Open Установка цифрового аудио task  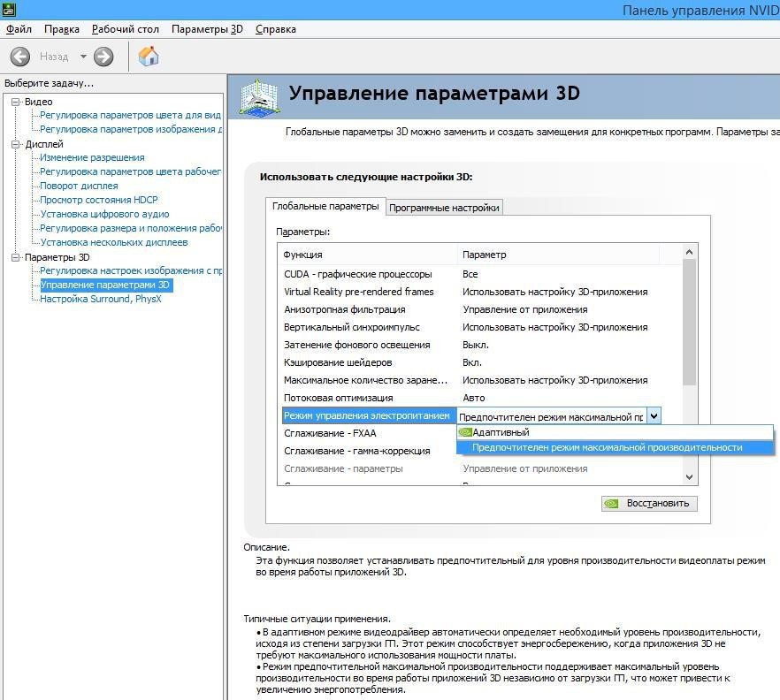coord(104,214)
